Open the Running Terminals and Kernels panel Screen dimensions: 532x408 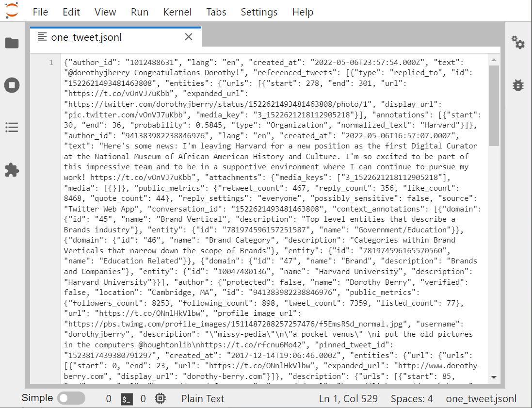12,85
